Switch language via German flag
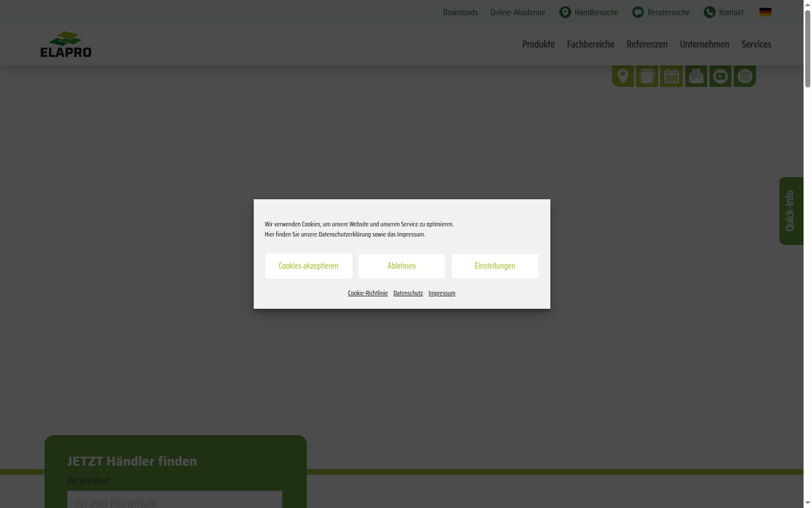Image resolution: width=812 pixels, height=508 pixels. pyautogui.click(x=765, y=12)
